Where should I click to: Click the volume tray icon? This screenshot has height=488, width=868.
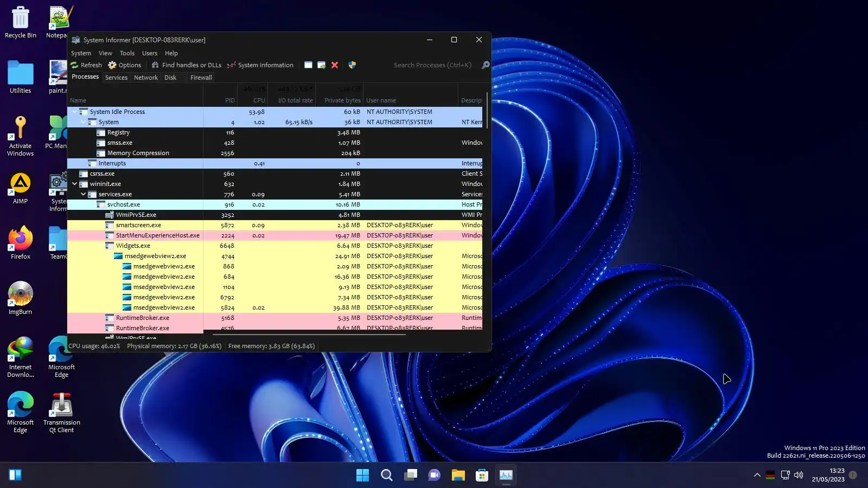(x=799, y=476)
